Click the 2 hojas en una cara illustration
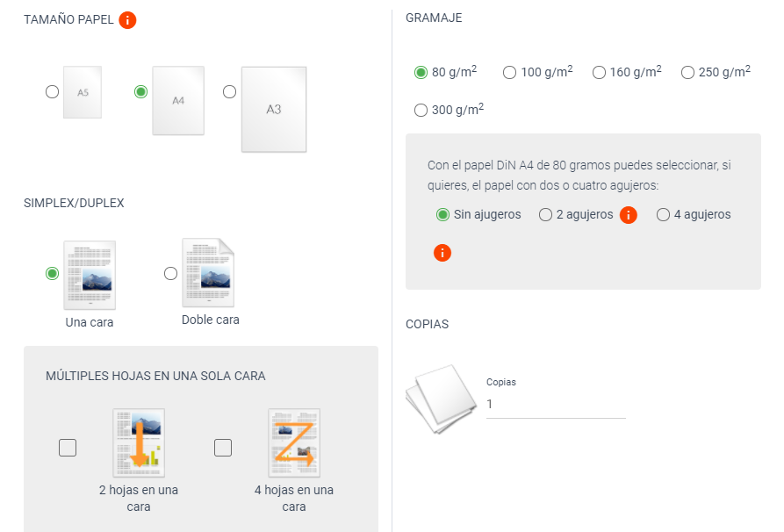This screenshot has width=784, height=532. pyautogui.click(x=139, y=442)
